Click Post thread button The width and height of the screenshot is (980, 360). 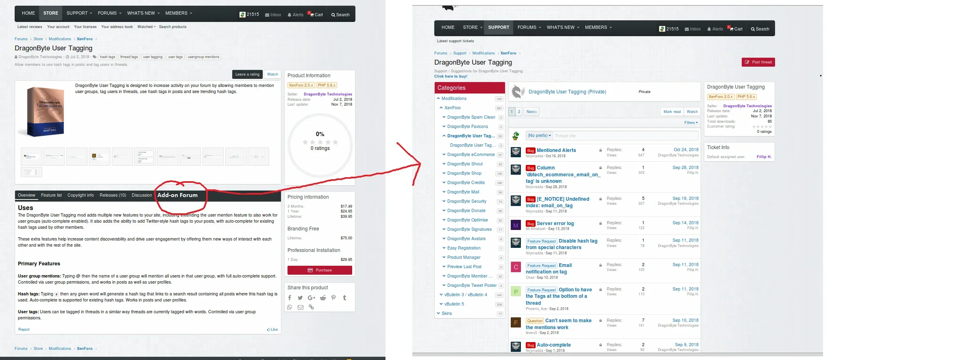click(x=758, y=62)
